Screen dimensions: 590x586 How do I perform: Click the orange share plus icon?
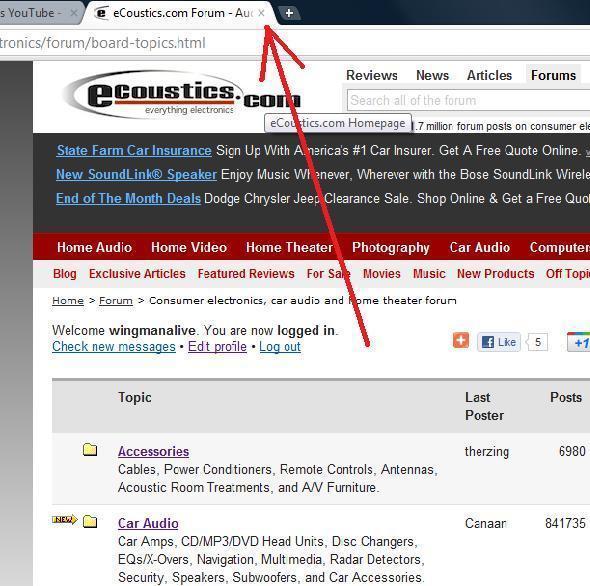[x=461, y=340]
